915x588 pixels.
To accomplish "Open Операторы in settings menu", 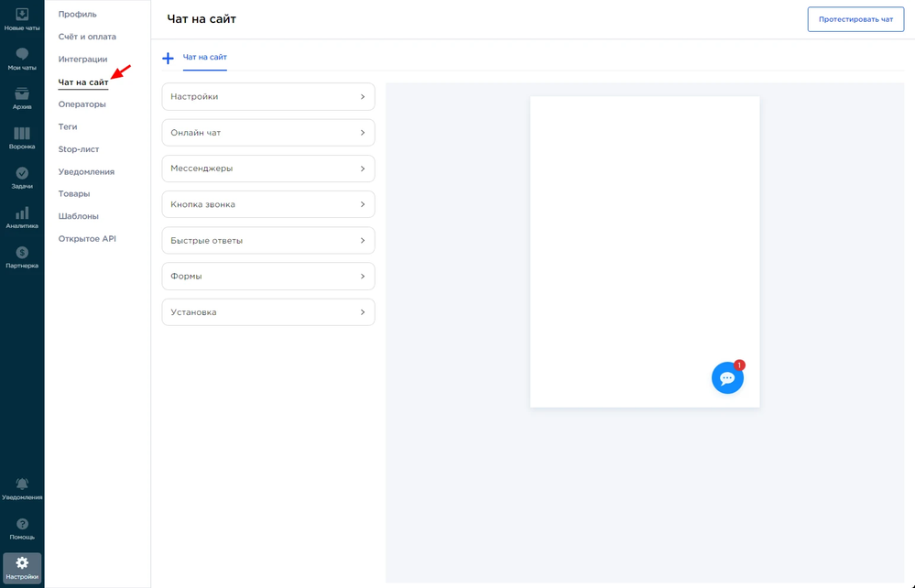I will [82, 104].
